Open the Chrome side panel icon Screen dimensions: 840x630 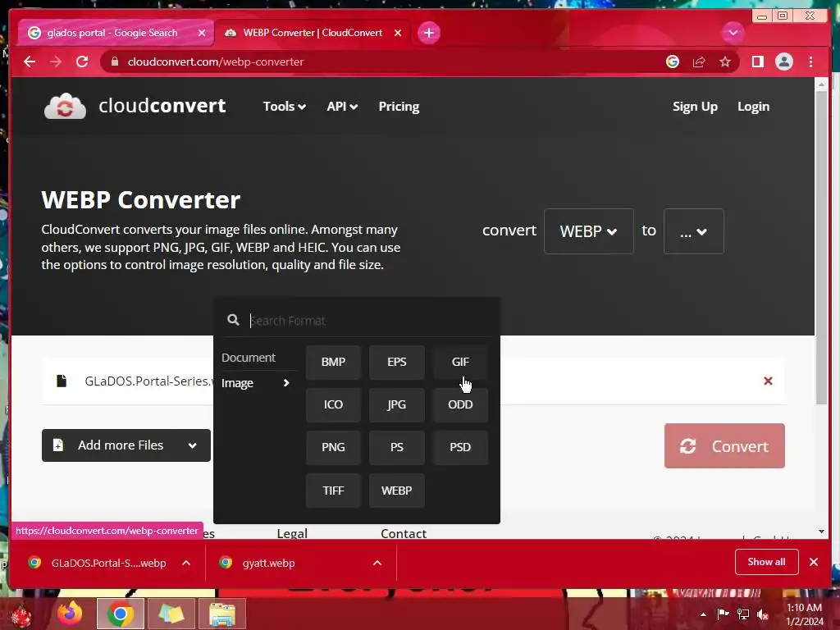(x=757, y=62)
